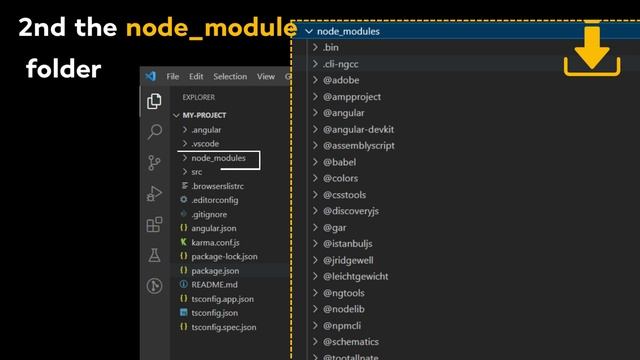Open the Source Control icon
Screen dimensions: 640x360
click(x=154, y=163)
